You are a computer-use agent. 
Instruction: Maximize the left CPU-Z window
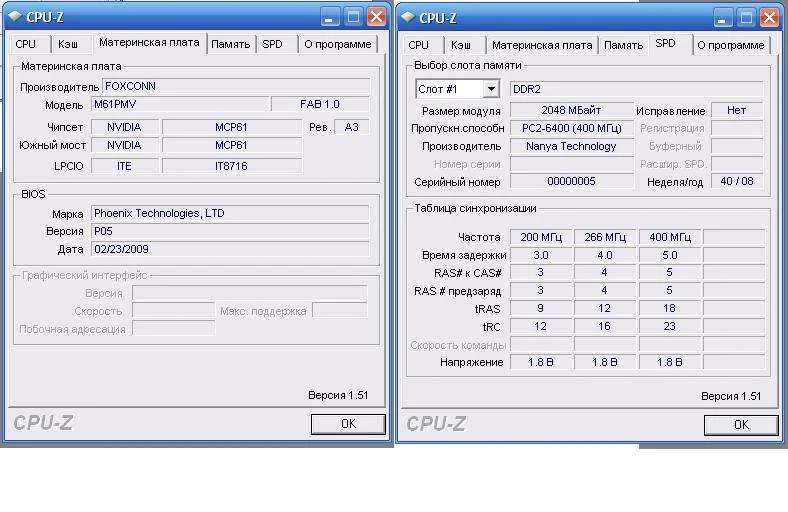tap(353, 17)
